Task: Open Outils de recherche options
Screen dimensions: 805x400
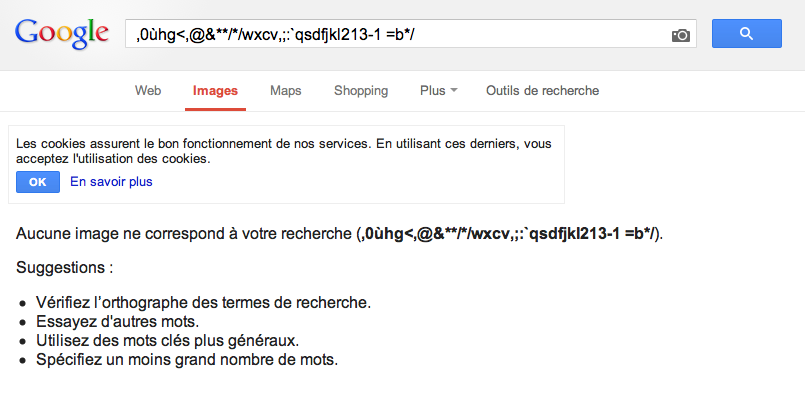Action: click(542, 91)
